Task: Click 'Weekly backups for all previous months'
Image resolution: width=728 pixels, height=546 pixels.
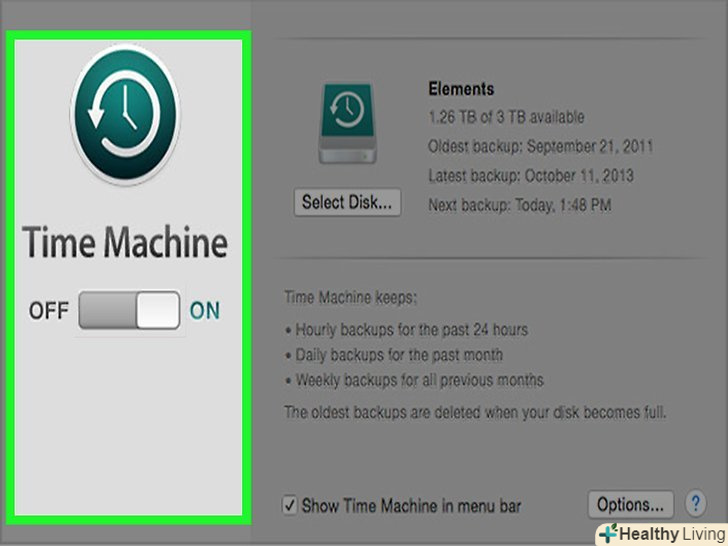Action: (x=420, y=380)
